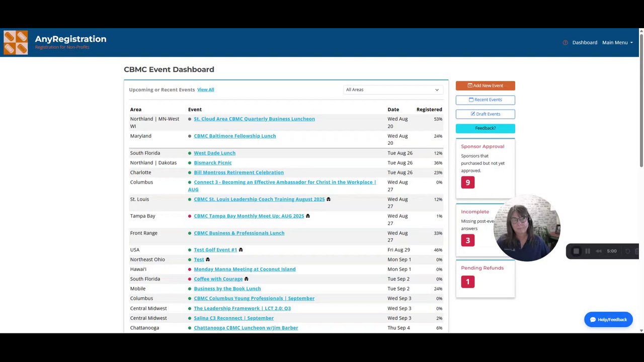
Task: Open Draft Events
Action: pyautogui.click(x=485, y=114)
